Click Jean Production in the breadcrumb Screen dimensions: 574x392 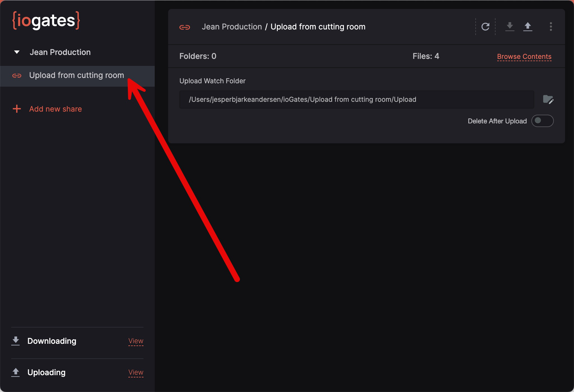[232, 27]
